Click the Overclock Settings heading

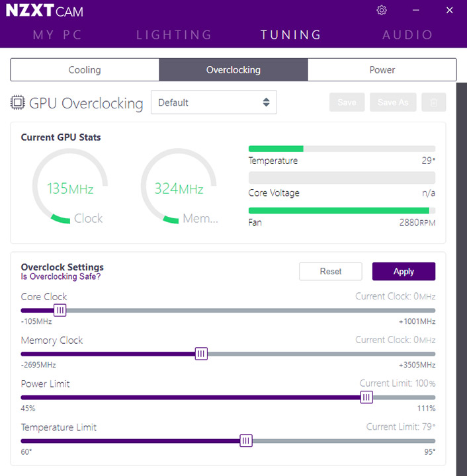click(62, 267)
